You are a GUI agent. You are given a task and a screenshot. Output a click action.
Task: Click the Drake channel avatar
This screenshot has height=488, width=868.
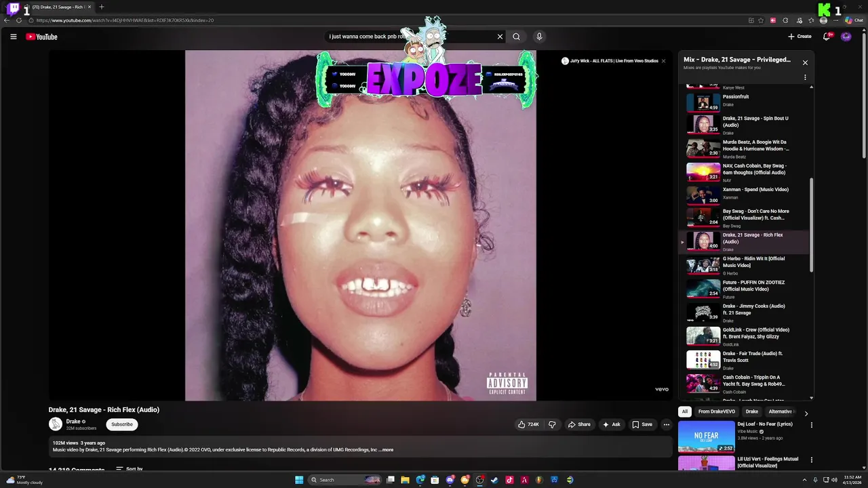56,424
